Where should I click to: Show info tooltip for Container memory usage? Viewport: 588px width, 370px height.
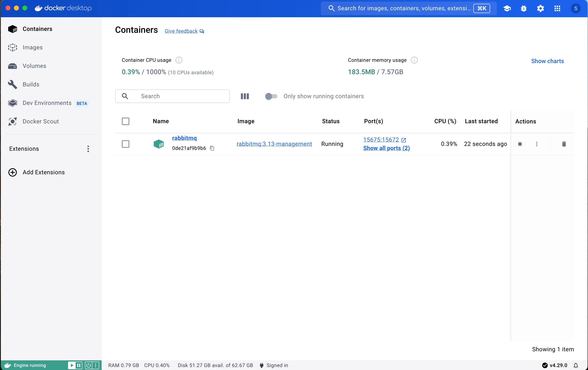(414, 60)
